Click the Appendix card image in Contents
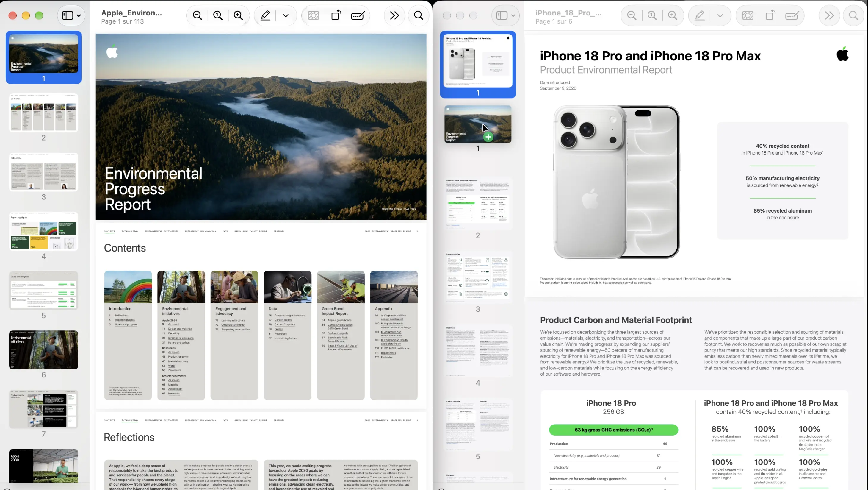This screenshot has height=490, width=868. pyautogui.click(x=394, y=287)
